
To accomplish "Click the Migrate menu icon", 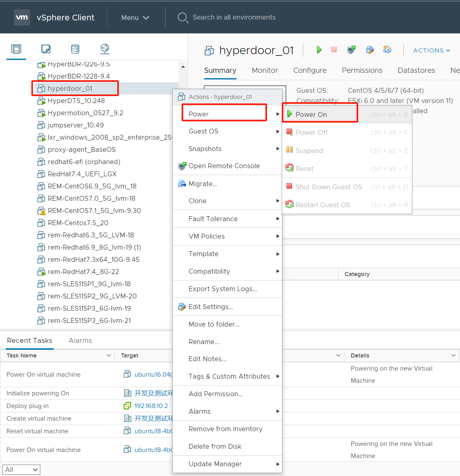I will [182, 183].
